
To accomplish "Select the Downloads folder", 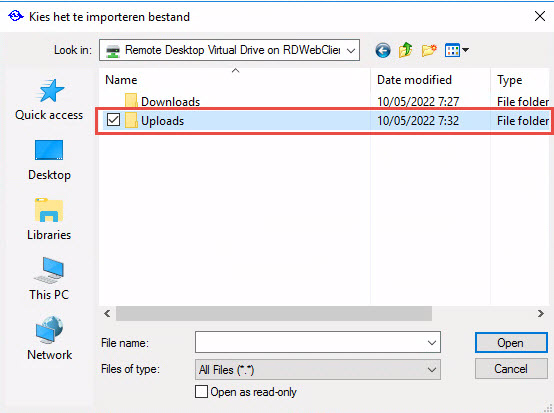I will point(170,102).
